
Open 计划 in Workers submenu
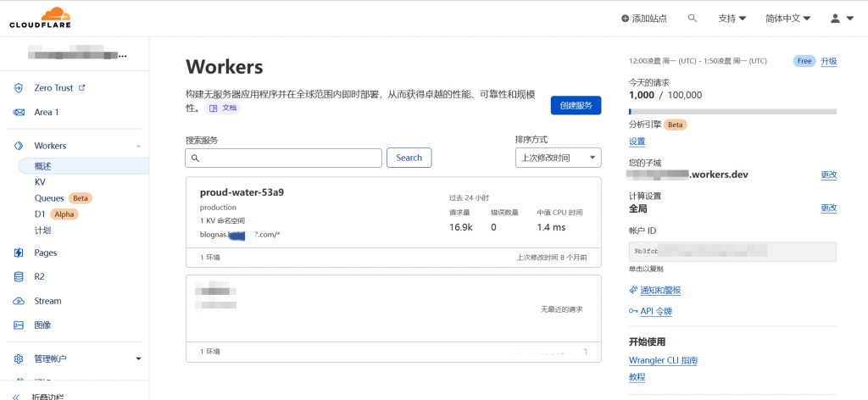(x=42, y=231)
